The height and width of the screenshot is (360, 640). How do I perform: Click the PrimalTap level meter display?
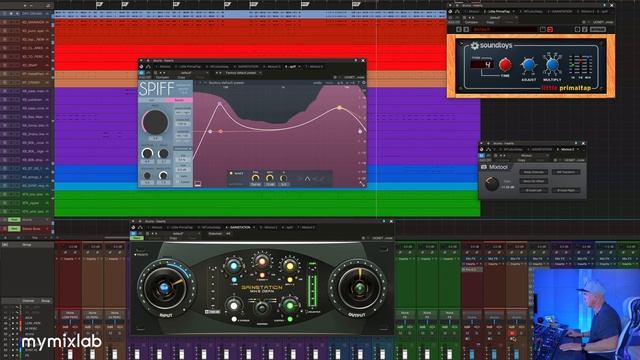point(581,65)
